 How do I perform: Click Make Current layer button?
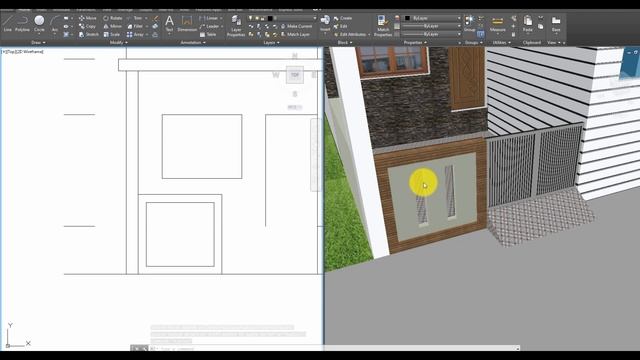point(296,26)
